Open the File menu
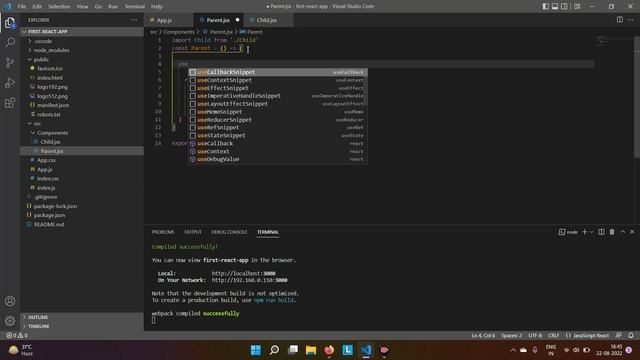Viewport: 640px width, 360px height. pos(22,6)
